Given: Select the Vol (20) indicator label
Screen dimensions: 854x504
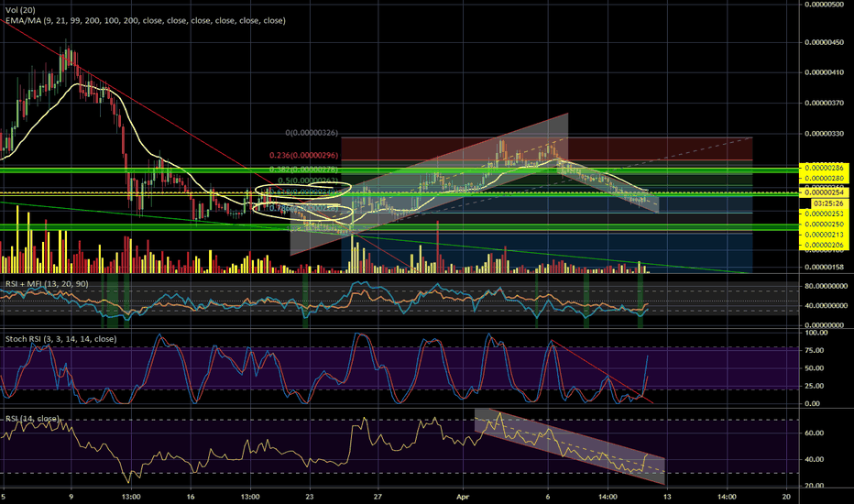Looking at the screenshot, I should click(x=21, y=10).
